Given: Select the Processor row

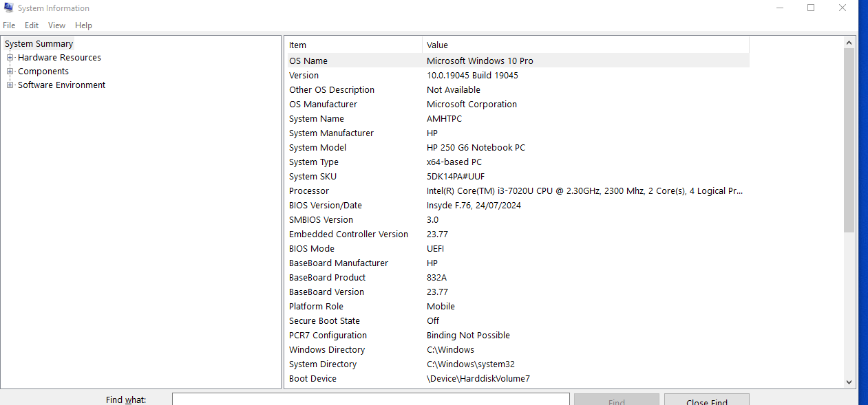Looking at the screenshot, I should pyautogui.click(x=516, y=191).
